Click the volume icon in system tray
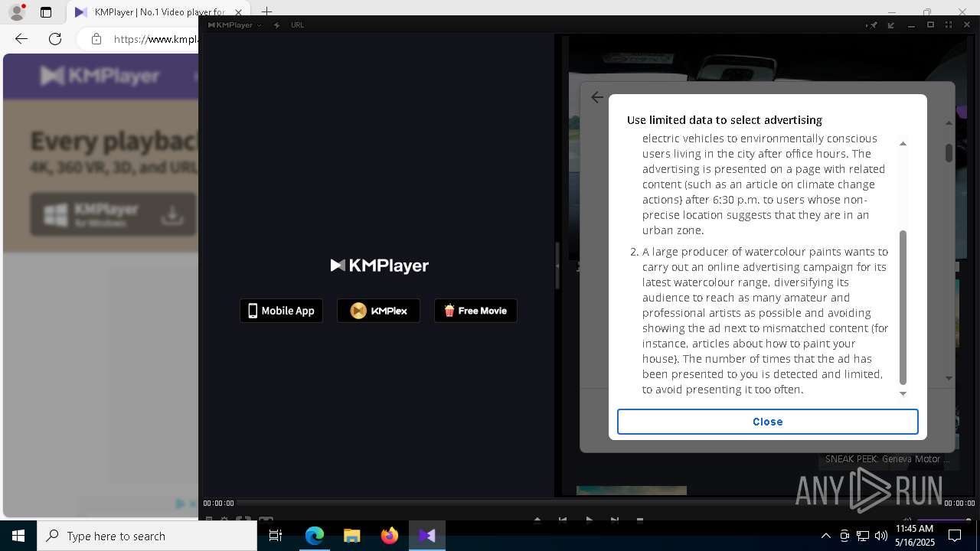 881,536
